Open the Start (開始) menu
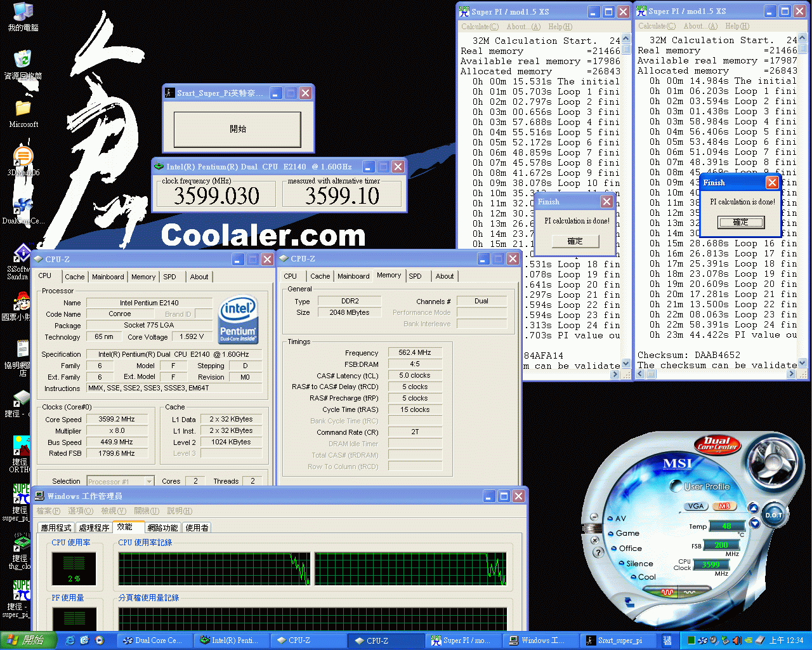Image resolution: width=812 pixels, height=650 pixels. (x=29, y=640)
